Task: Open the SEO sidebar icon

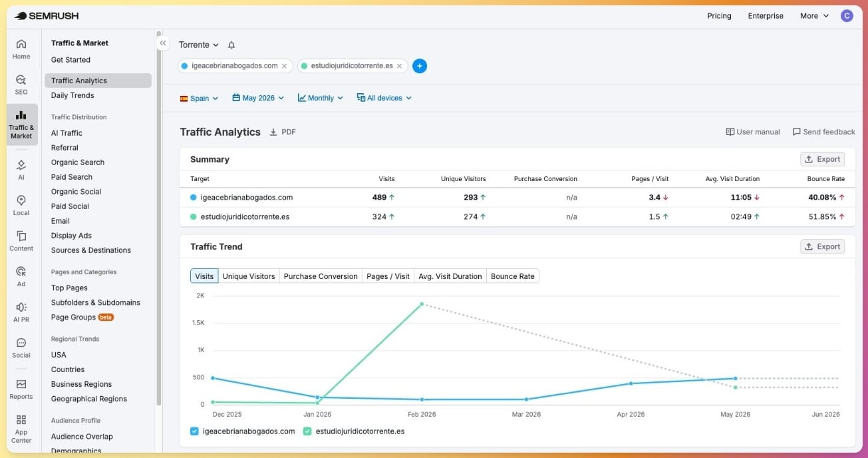Action: (x=21, y=85)
